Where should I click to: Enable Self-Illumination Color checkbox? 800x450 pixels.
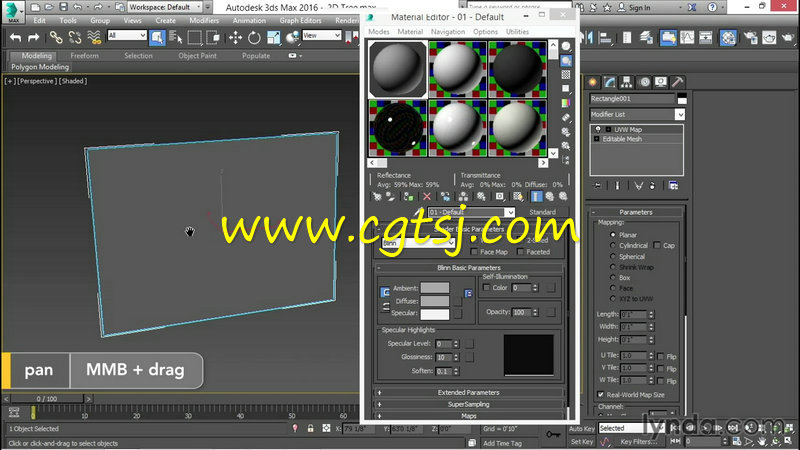[x=486, y=287]
